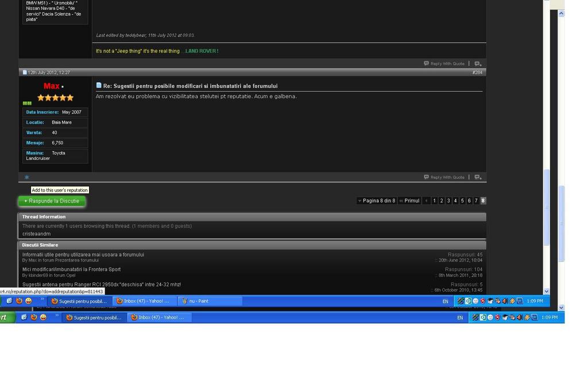Expand bottom quick launch overflow chevron
Image resolution: width=588 pixels, height=368 pixels.
point(57,316)
